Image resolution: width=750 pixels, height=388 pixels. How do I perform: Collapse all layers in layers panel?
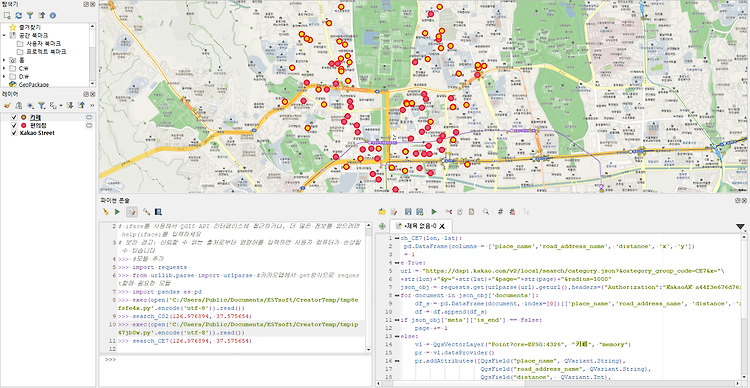coord(81,105)
